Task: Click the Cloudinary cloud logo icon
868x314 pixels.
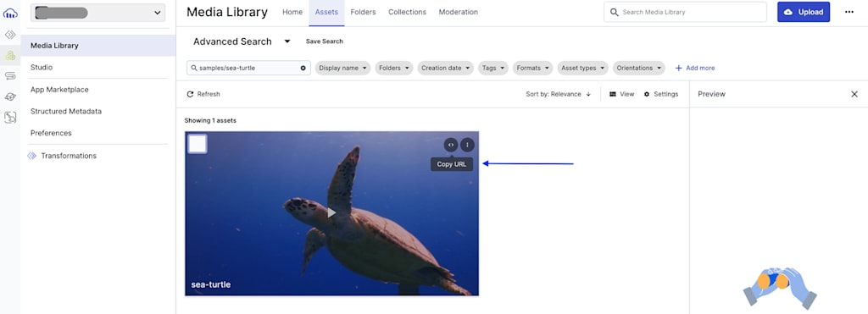Action: [10, 13]
